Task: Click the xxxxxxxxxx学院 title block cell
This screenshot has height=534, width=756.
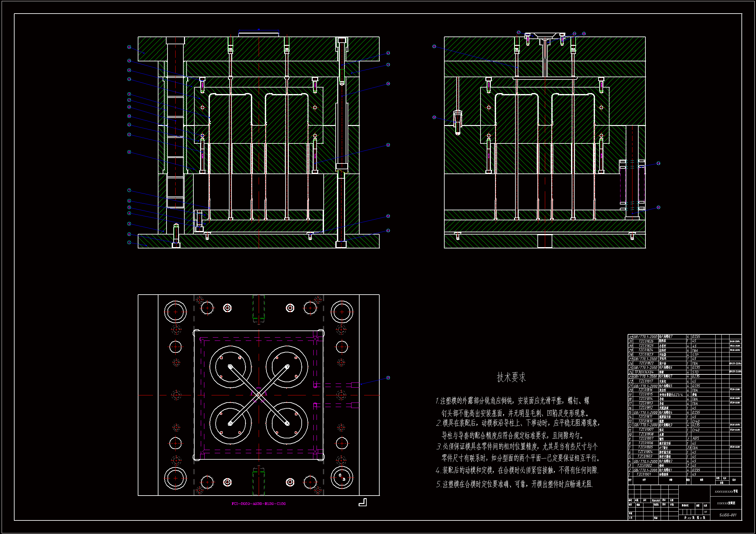Action: coord(726,491)
